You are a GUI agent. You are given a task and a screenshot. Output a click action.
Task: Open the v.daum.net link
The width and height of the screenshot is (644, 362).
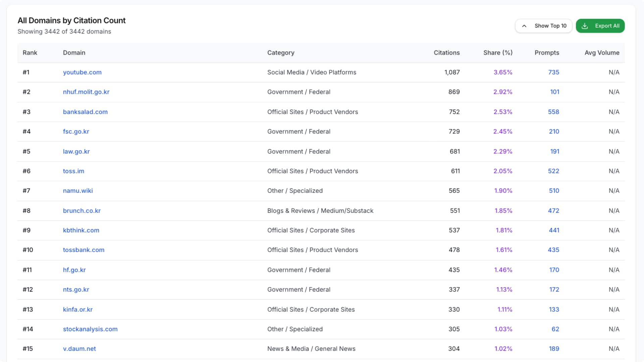(79, 349)
